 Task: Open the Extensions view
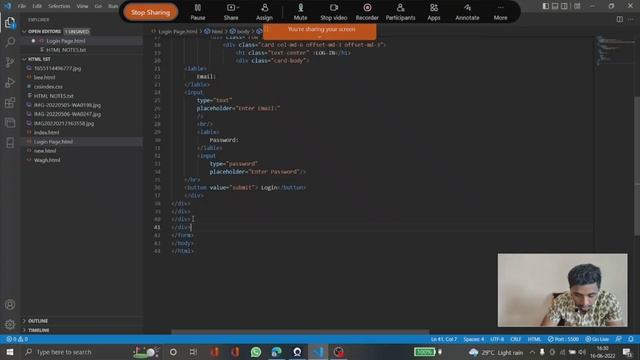[10, 102]
